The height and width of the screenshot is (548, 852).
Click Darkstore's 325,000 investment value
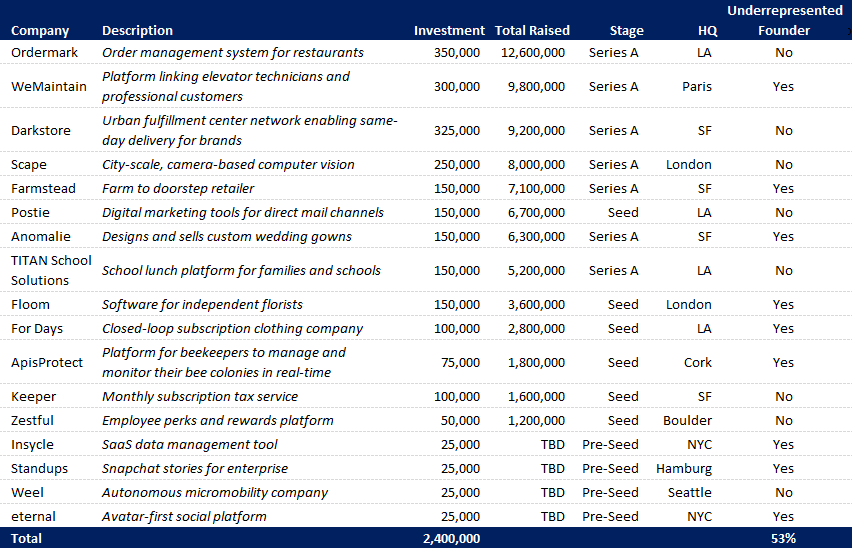click(x=457, y=130)
